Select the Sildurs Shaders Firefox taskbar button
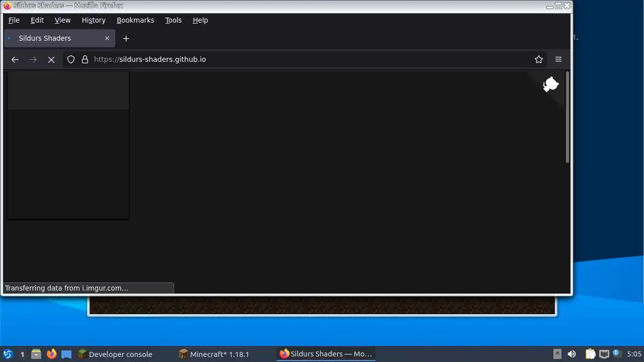644x362 pixels. click(326, 354)
